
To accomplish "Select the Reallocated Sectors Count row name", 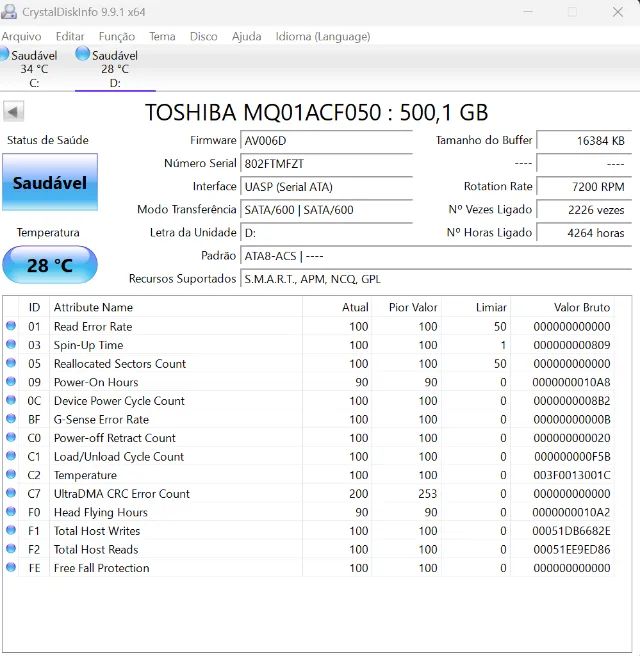I will coord(120,363).
